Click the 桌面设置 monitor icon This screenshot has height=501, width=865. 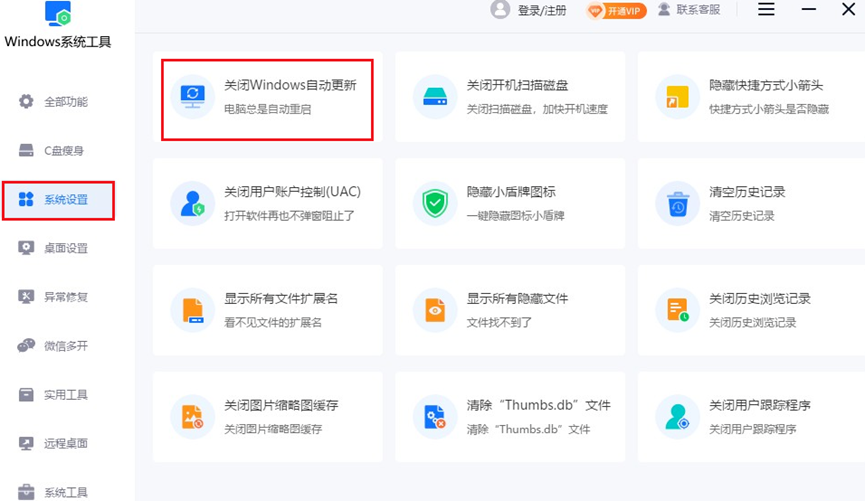[x=26, y=248]
